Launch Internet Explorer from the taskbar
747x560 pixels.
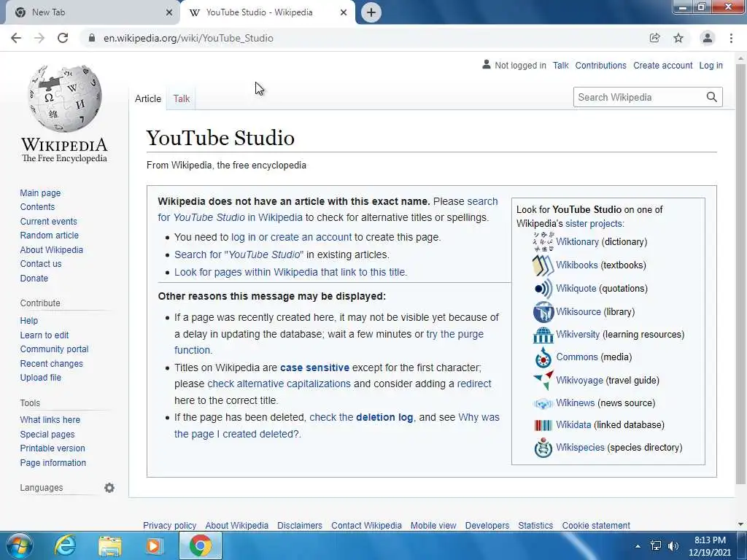point(64,545)
